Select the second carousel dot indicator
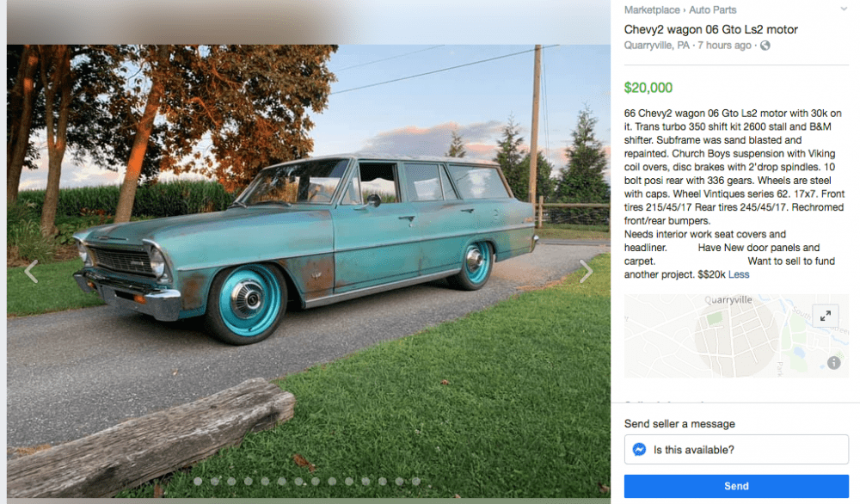Viewport: 860px width, 504px height. (215, 482)
